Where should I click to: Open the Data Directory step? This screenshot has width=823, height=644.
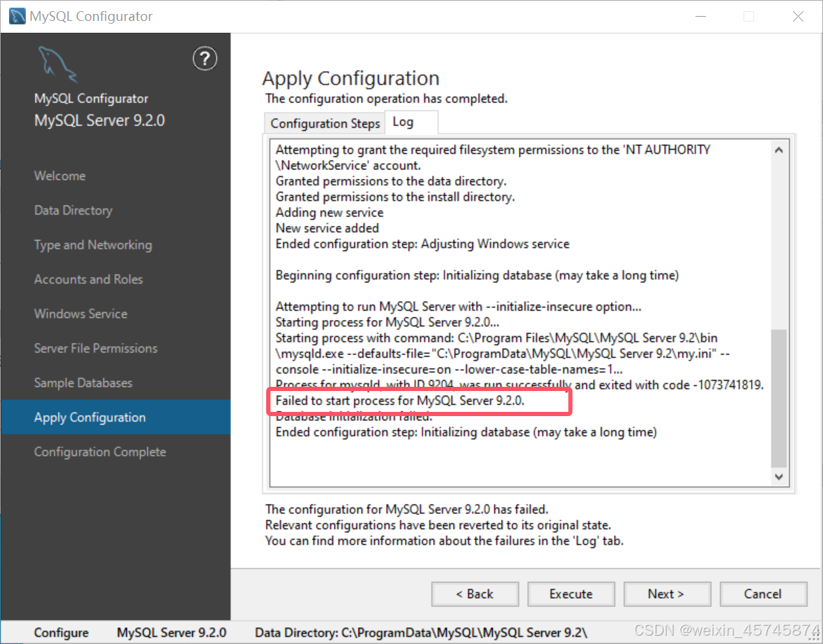[x=72, y=210]
